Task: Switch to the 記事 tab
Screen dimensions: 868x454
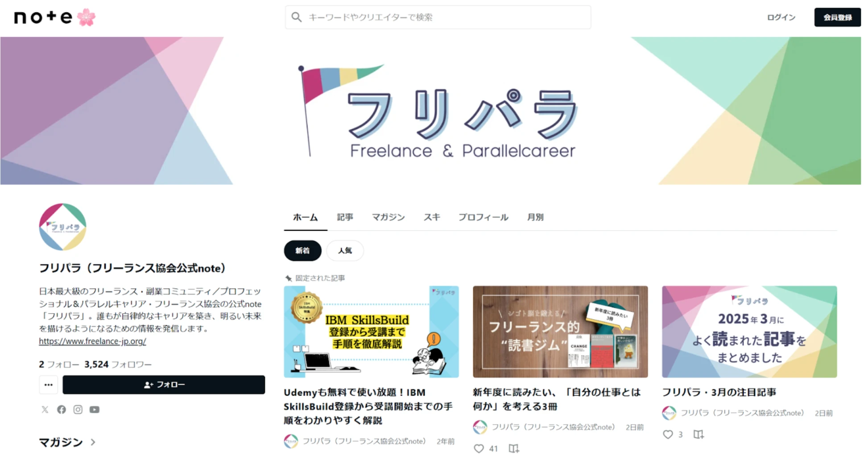Action: coord(345,217)
